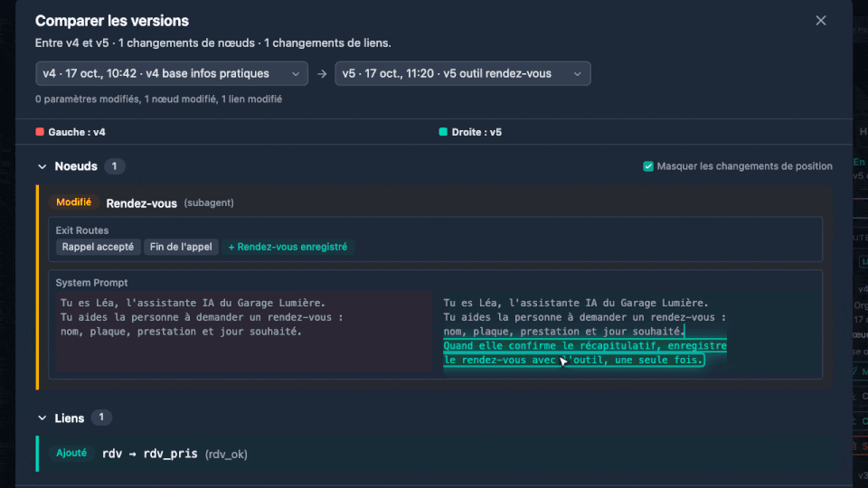
Task: Click the Rappel accepté exit route chip
Action: coord(98,247)
